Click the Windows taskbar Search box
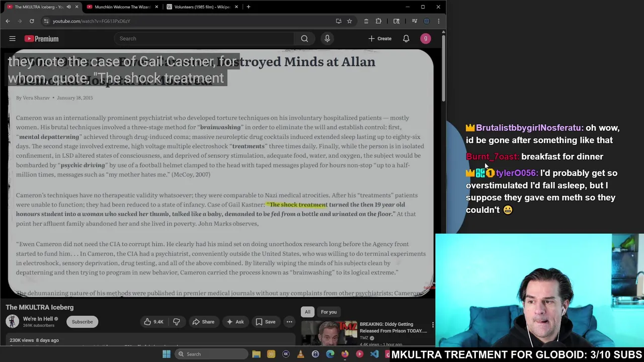This screenshot has width=644, height=362. (x=211, y=354)
